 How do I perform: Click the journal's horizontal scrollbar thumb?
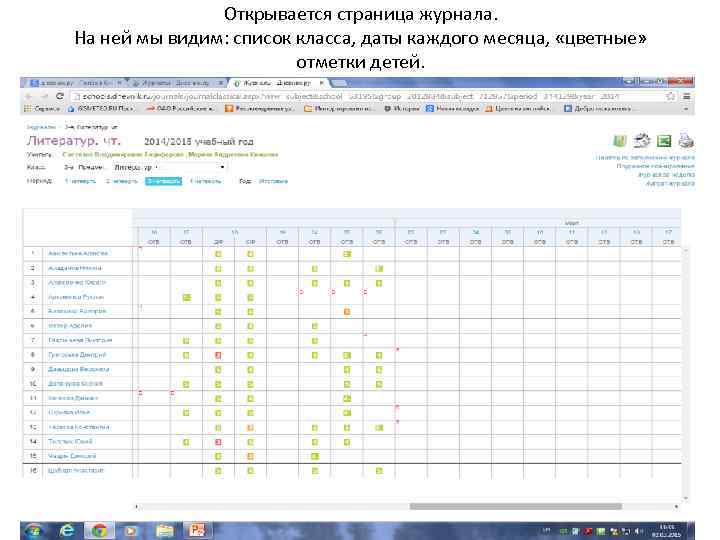pyautogui.click(x=516, y=506)
